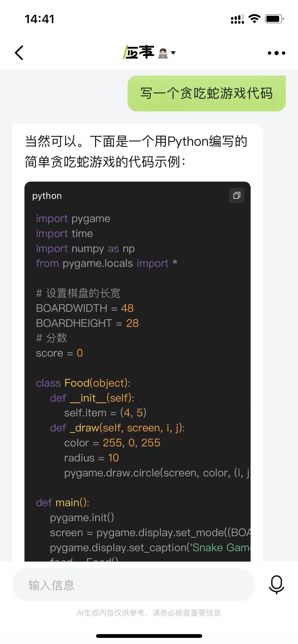Tap the 14:41 clock in status bar
Viewport: 298px width, 644px height.
click(x=39, y=19)
